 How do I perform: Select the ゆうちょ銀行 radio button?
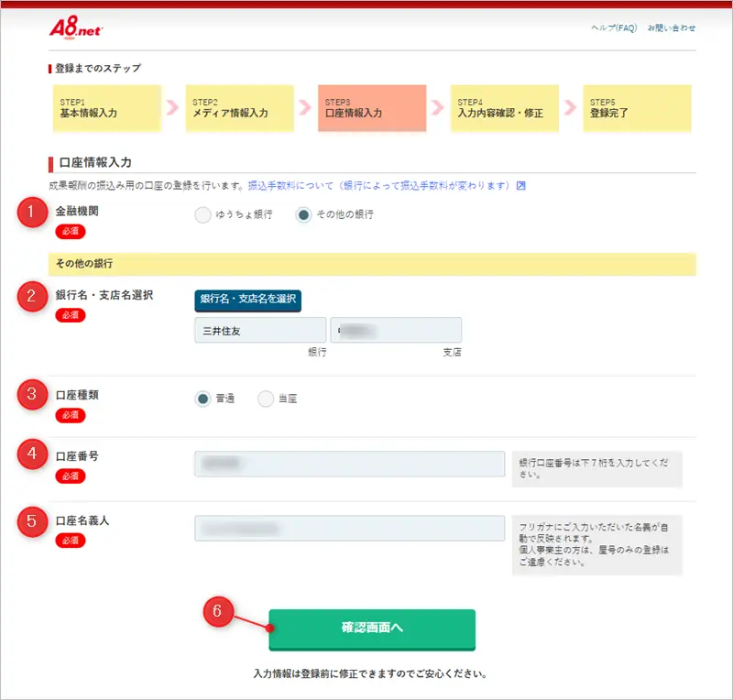[x=202, y=214]
